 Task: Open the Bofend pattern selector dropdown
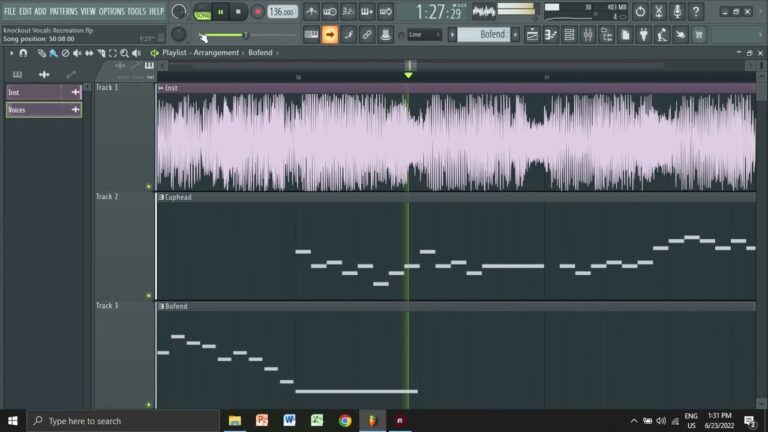(483, 34)
